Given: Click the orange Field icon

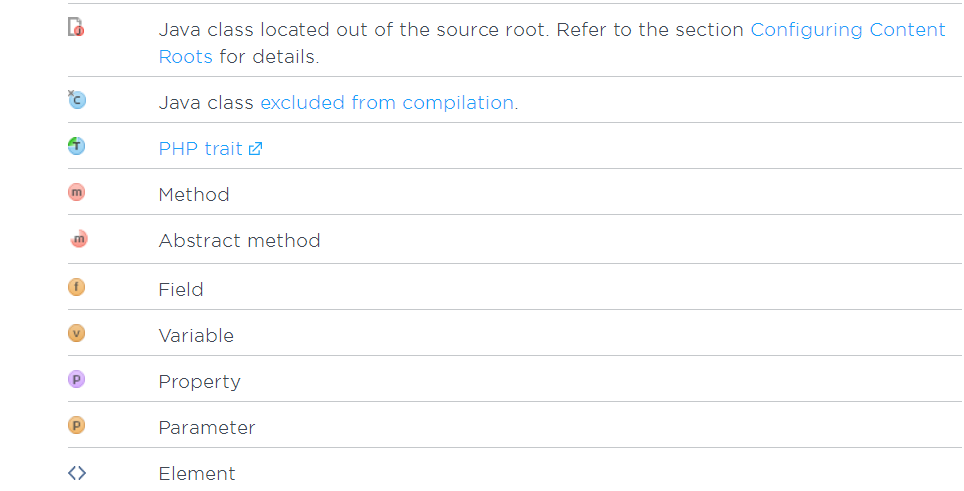Looking at the screenshot, I should pos(76,287).
